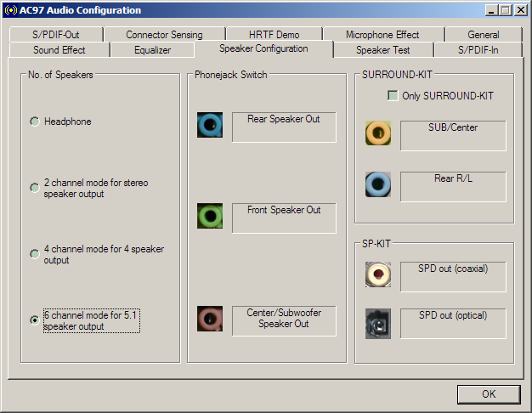The image size is (532, 413).
Task: Minimize the AC97 Audio Configuration window
Action: point(491,10)
